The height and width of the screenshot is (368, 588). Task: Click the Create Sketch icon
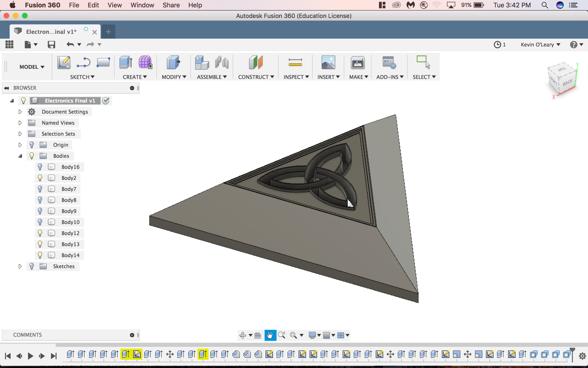[64, 62]
